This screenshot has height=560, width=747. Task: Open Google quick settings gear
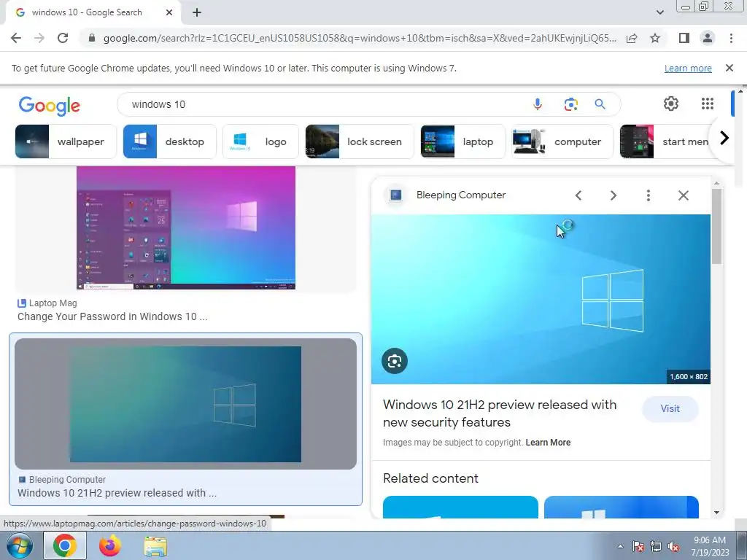pos(671,104)
